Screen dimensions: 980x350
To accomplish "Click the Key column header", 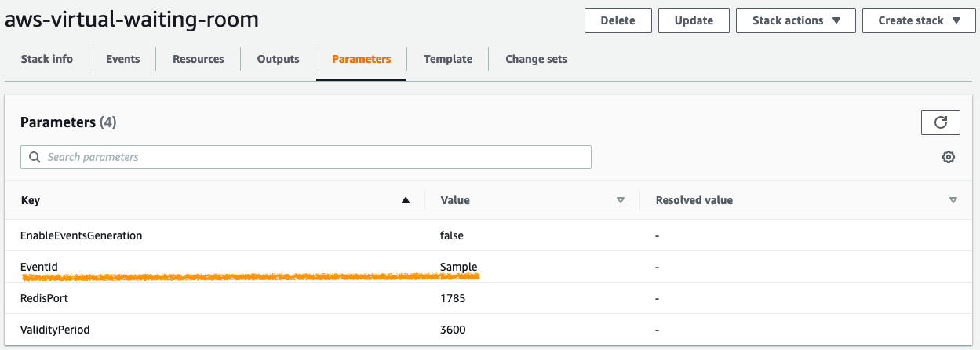I will point(31,200).
